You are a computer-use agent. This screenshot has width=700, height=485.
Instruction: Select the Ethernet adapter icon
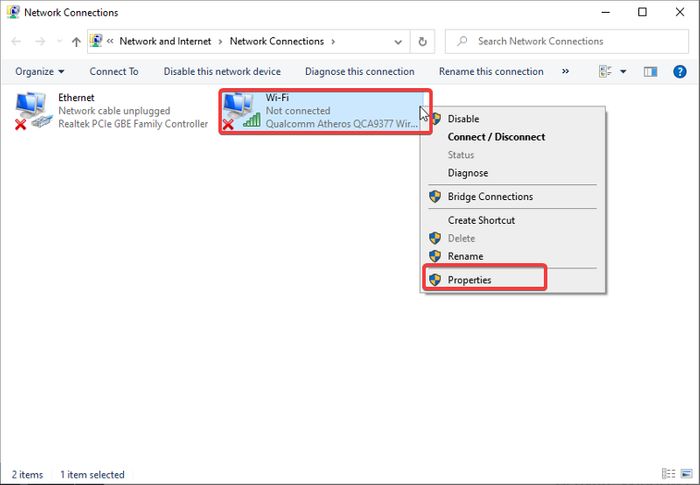point(36,110)
